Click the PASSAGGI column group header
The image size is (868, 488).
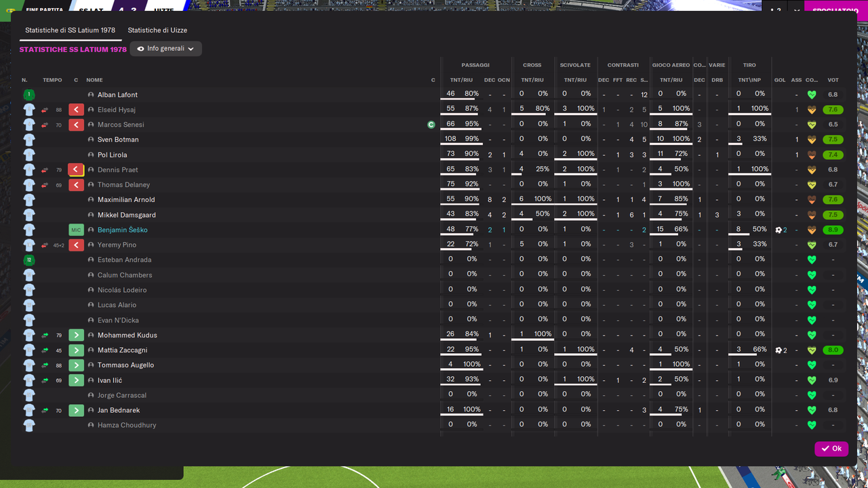(475, 65)
